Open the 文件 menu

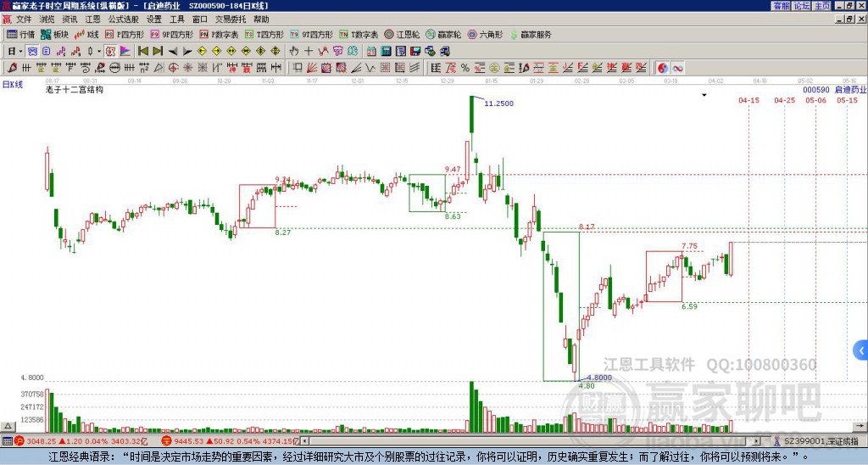pyautogui.click(x=24, y=20)
